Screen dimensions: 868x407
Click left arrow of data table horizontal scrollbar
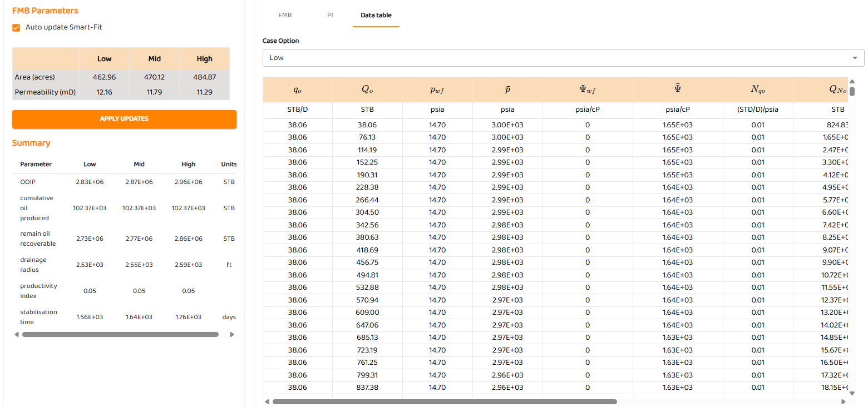tap(267, 401)
